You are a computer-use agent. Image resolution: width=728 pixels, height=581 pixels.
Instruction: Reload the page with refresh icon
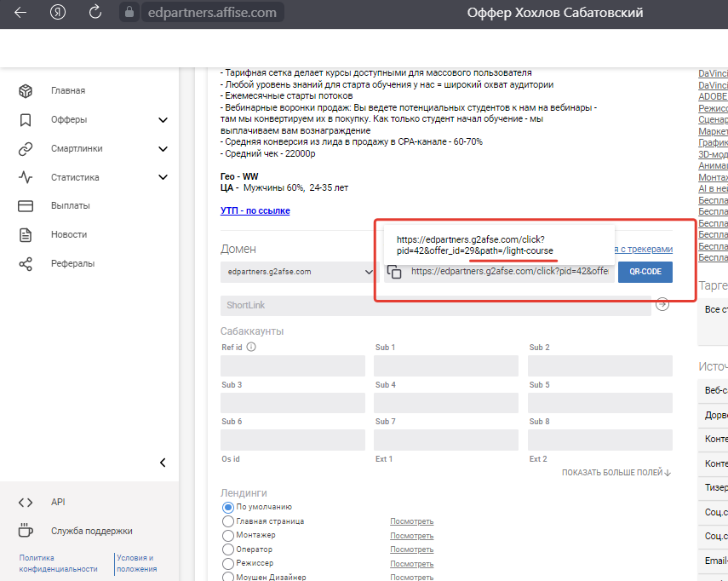(x=95, y=13)
